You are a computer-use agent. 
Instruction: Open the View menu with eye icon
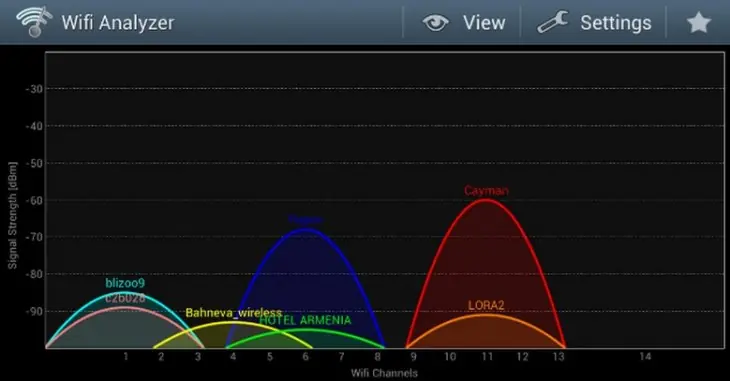click(x=463, y=22)
